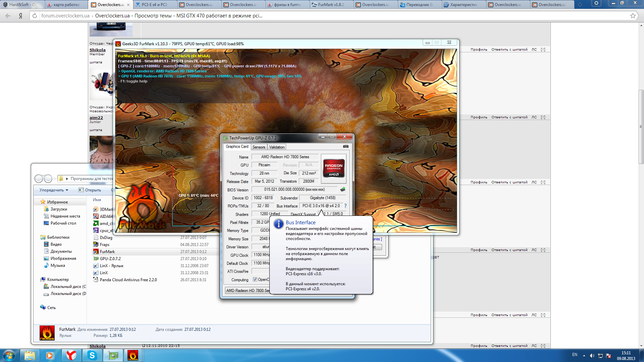Select Рабочий стол in the Explorer sidebar
This screenshot has width=644, height=362.
pyautogui.click(x=63, y=223)
